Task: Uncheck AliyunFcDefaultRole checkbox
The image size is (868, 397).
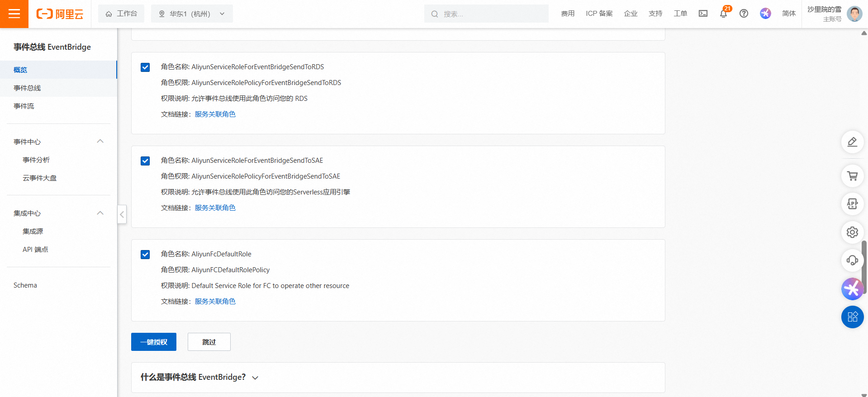Action: click(x=145, y=255)
